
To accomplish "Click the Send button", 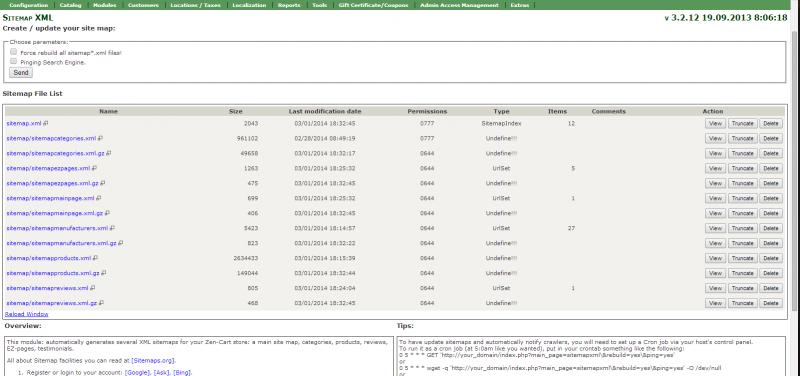I will point(21,73).
